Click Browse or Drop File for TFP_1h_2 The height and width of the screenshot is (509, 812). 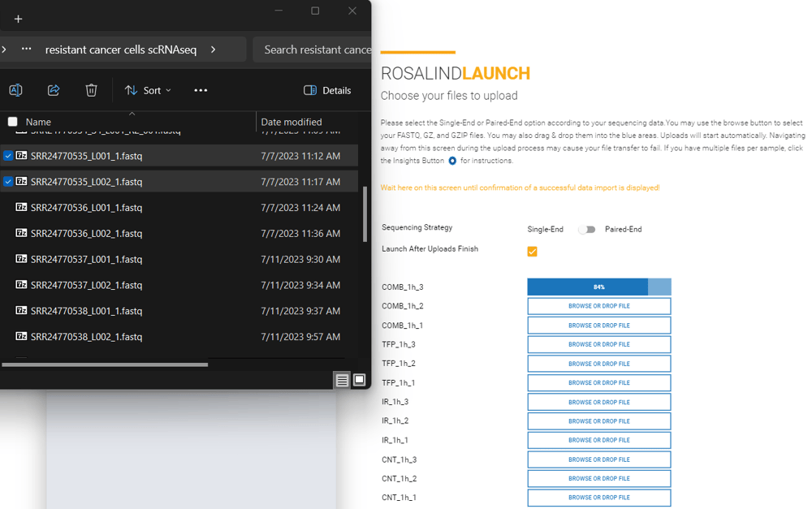pyautogui.click(x=599, y=364)
